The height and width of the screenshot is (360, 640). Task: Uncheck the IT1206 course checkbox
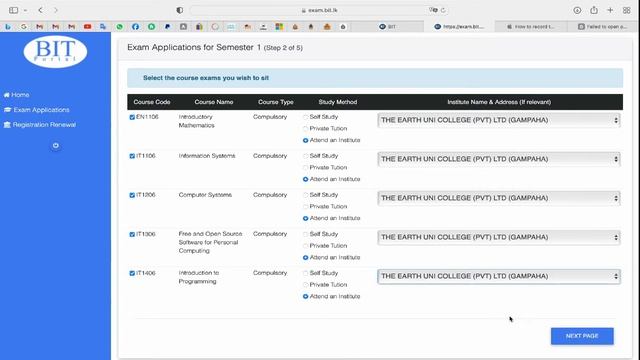[132, 195]
